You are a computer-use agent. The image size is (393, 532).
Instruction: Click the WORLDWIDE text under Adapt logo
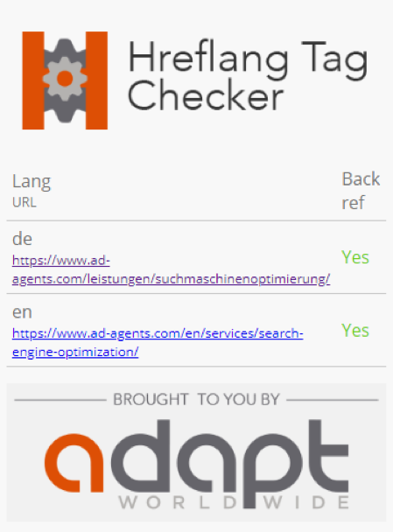234,502
